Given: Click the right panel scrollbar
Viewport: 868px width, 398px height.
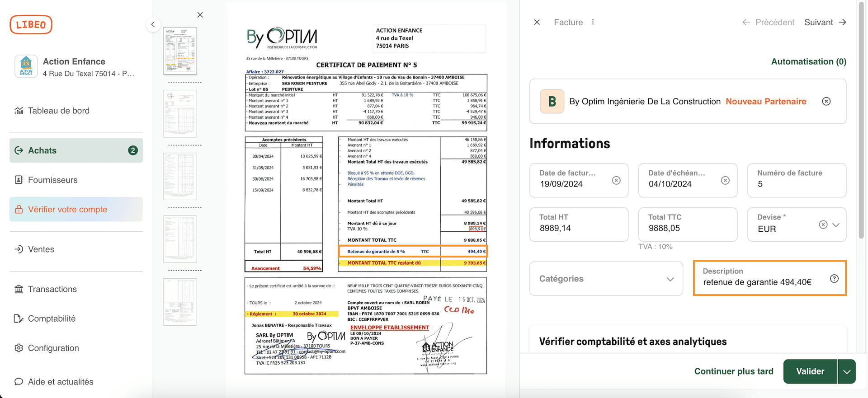Looking at the screenshot, I should click(x=862, y=120).
